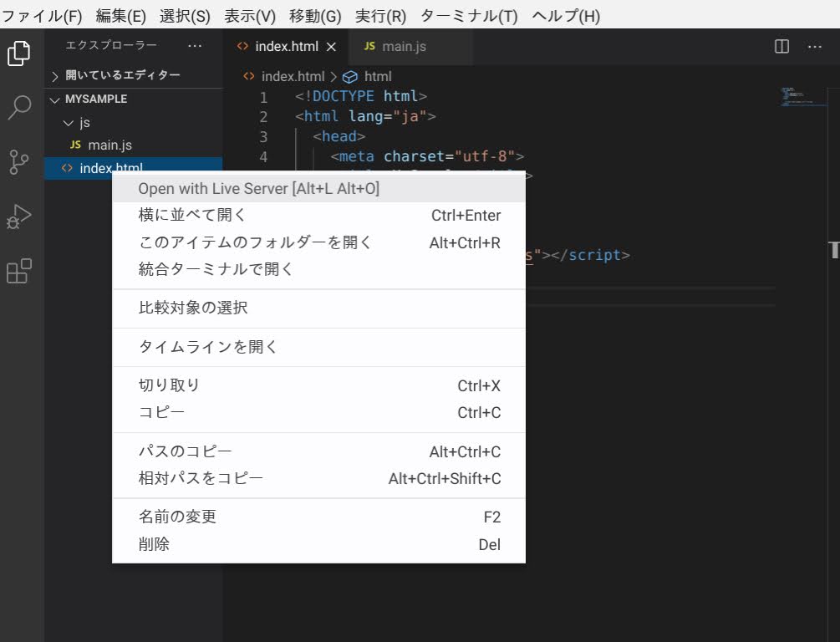Image resolution: width=840 pixels, height=642 pixels.
Task: Open the ヘルプ(H) menu
Action: point(566,16)
